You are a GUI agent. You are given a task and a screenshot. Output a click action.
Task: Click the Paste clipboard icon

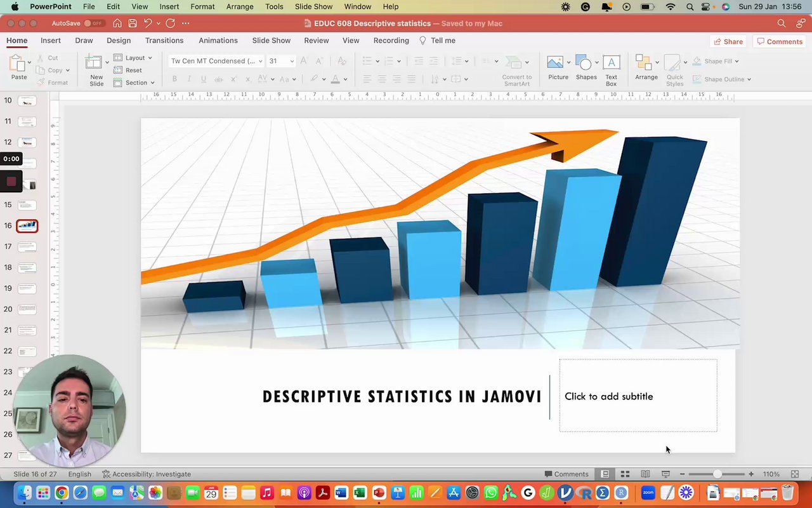pyautogui.click(x=18, y=63)
